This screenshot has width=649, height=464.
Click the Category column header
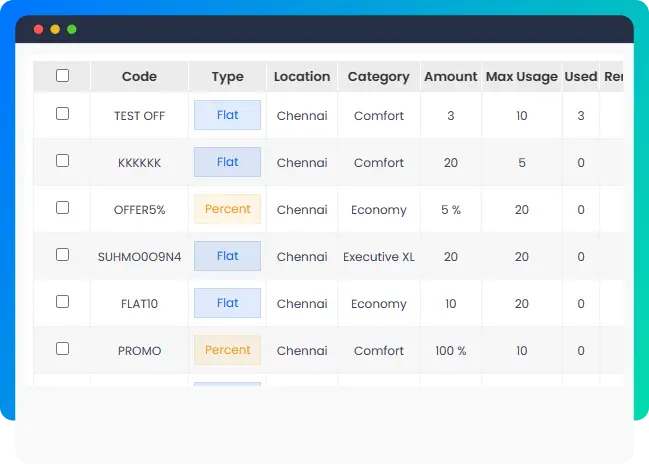coord(379,77)
